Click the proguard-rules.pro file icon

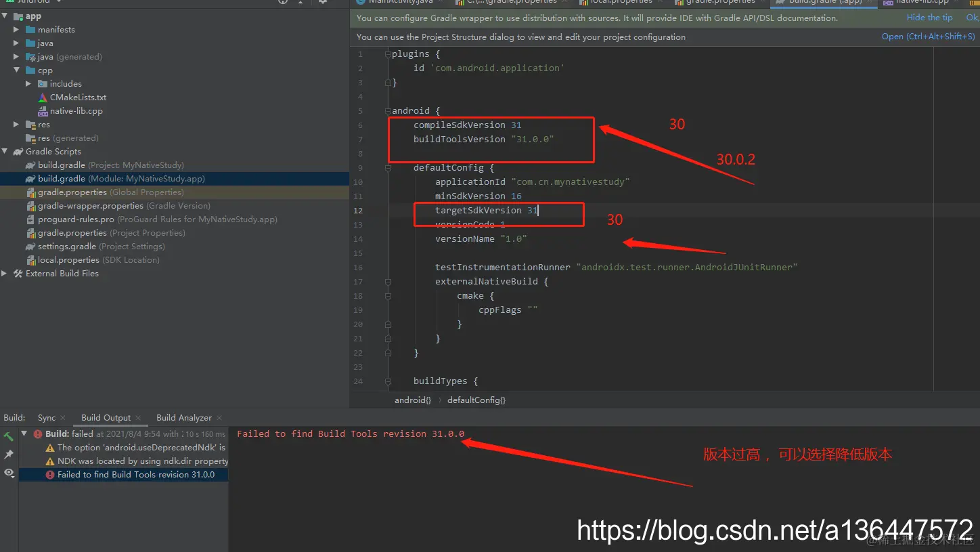coord(30,219)
